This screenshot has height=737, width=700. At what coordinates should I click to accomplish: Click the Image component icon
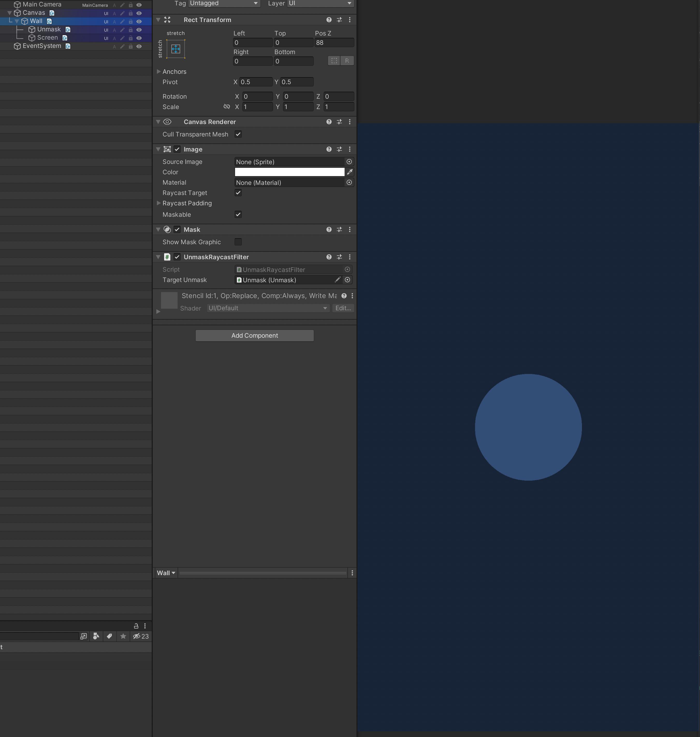coord(167,149)
